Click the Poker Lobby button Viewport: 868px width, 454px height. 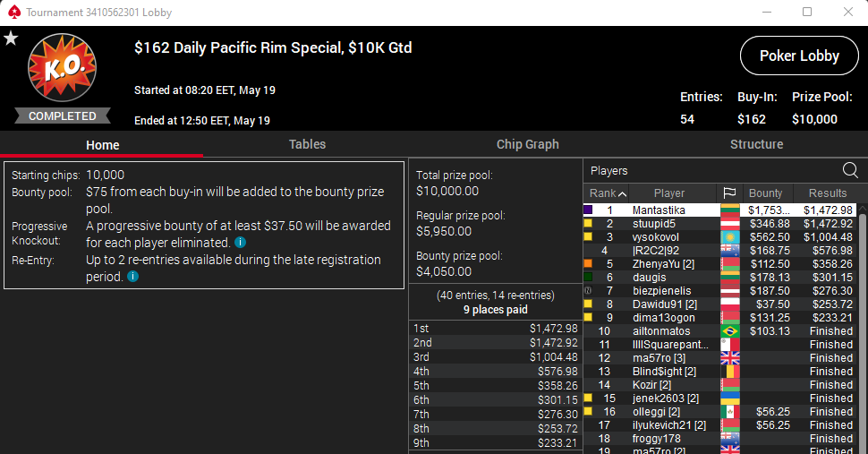(799, 56)
